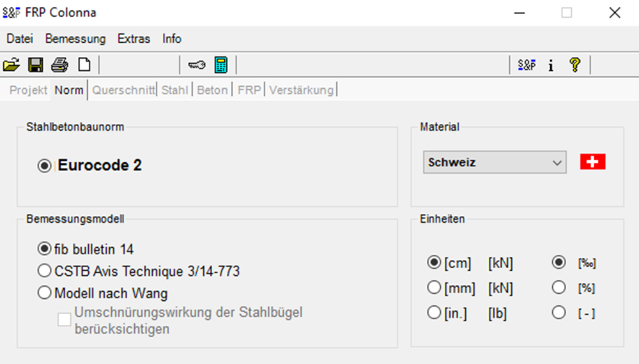Save project with the floppy disk icon
Image resolution: width=639 pixels, height=364 pixels.
[35, 64]
